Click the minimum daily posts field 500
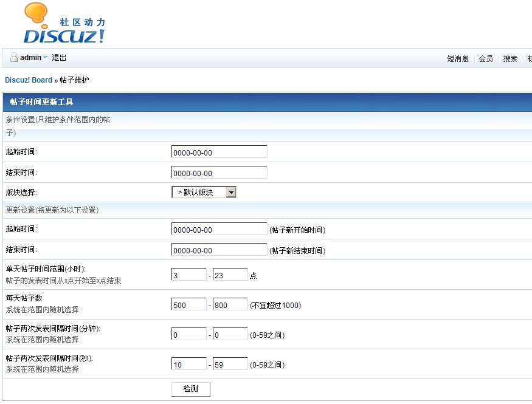 (189, 304)
